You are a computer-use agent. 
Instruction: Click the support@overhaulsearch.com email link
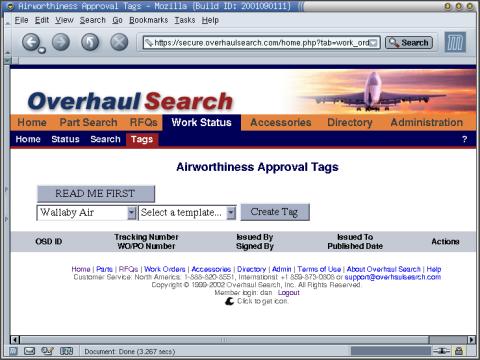[x=393, y=277]
